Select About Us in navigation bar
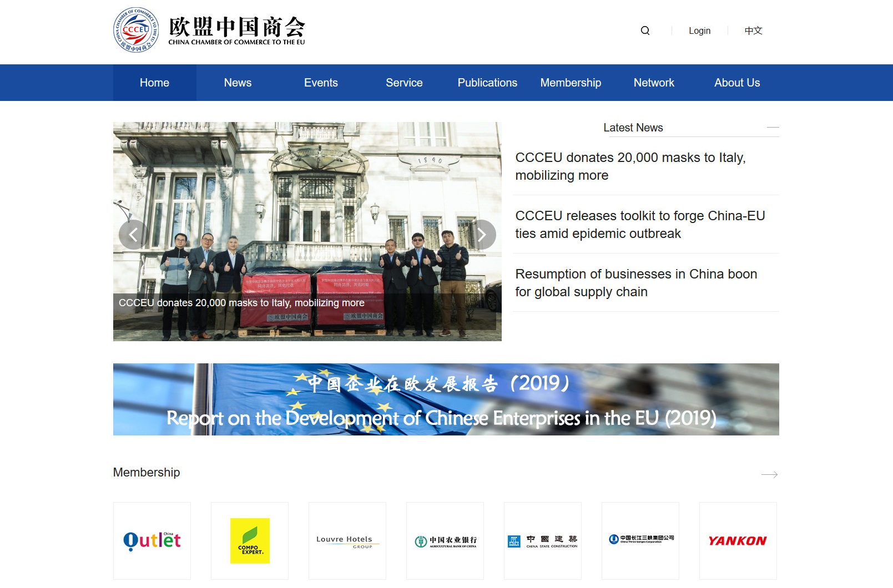The width and height of the screenshot is (893, 588). tap(737, 83)
